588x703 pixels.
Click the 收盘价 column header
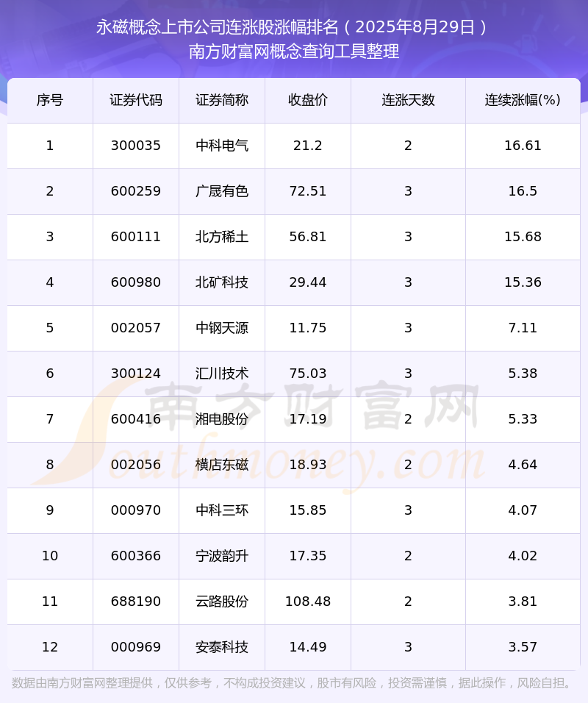click(308, 100)
